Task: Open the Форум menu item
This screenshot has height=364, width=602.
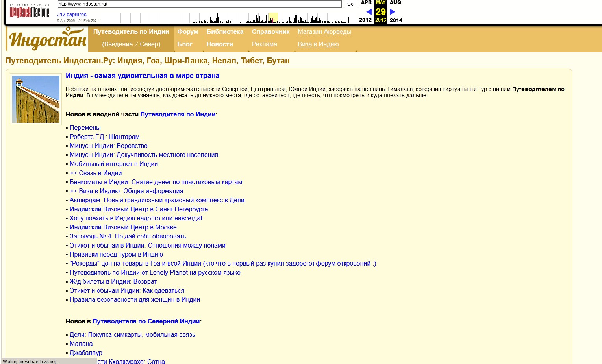Action: coord(187,32)
